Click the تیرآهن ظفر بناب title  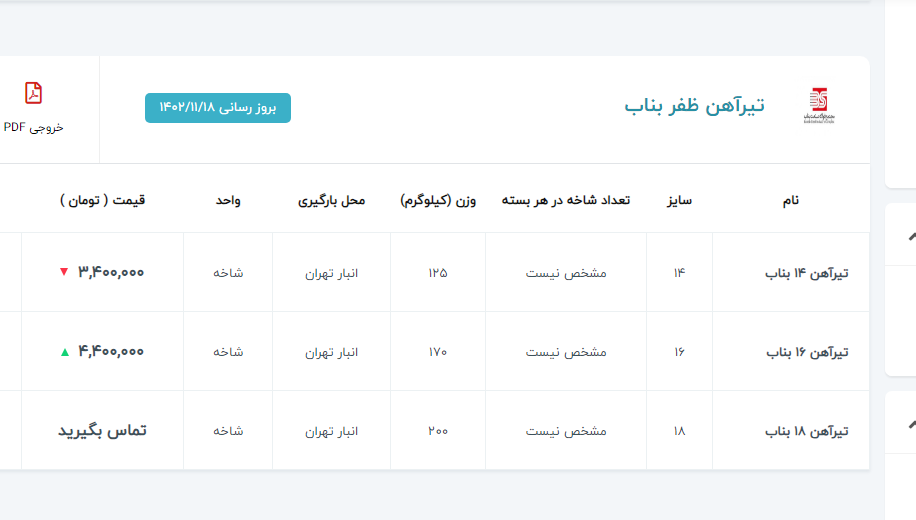(x=694, y=105)
